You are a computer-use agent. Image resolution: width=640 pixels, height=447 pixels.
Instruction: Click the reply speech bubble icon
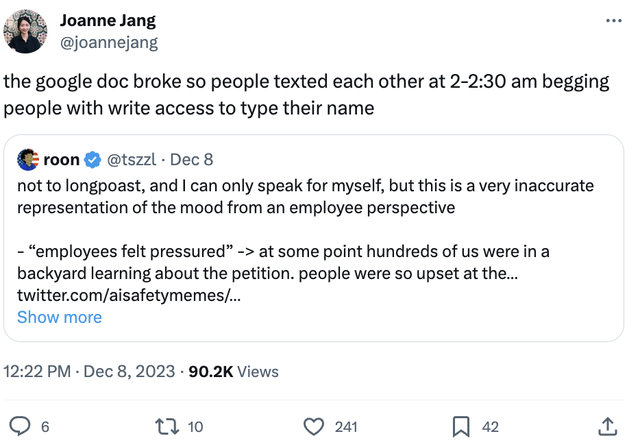[x=20, y=426]
